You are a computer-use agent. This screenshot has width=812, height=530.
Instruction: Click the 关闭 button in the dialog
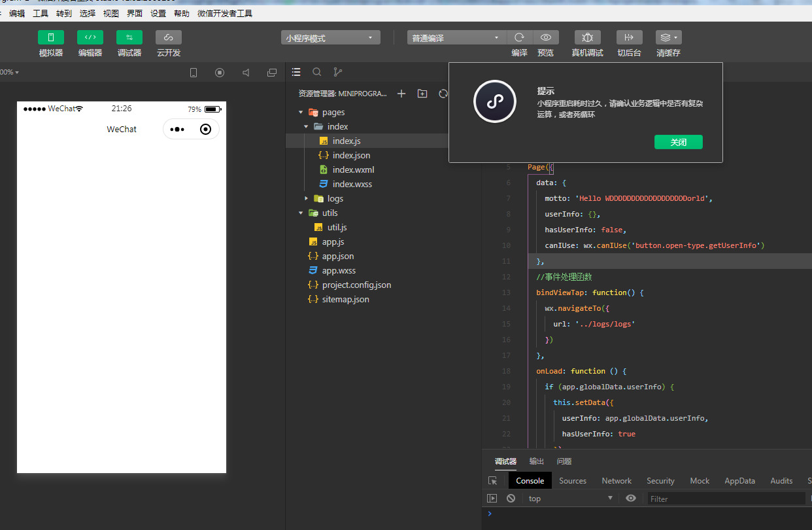[679, 142]
